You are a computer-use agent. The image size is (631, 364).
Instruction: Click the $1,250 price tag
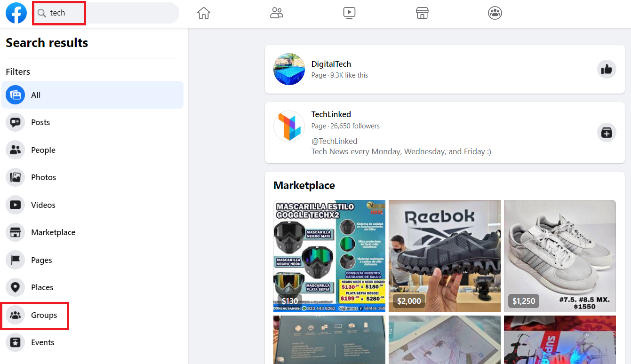pyautogui.click(x=524, y=301)
